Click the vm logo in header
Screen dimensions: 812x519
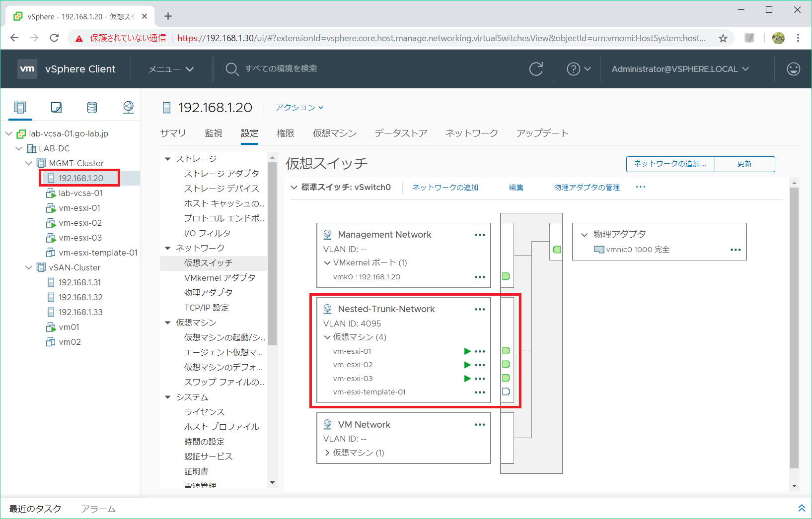[27, 69]
